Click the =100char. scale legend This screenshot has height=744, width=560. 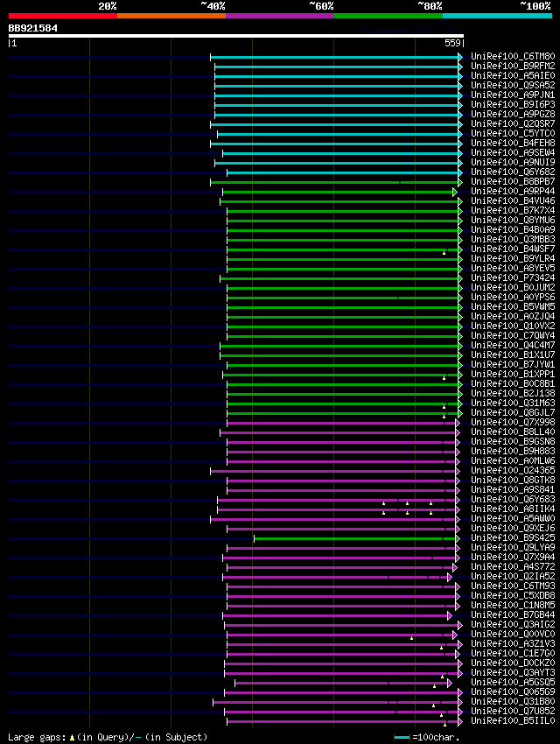[x=427, y=737]
